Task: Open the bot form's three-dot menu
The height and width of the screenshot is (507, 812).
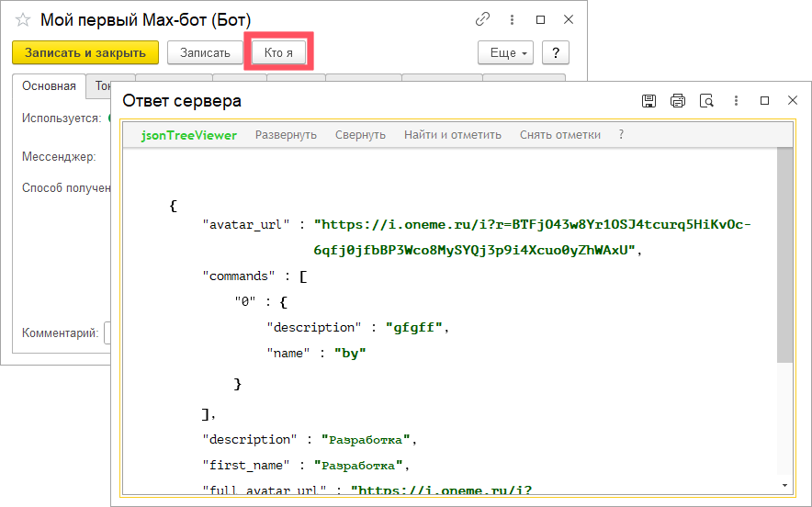Action: (512, 19)
